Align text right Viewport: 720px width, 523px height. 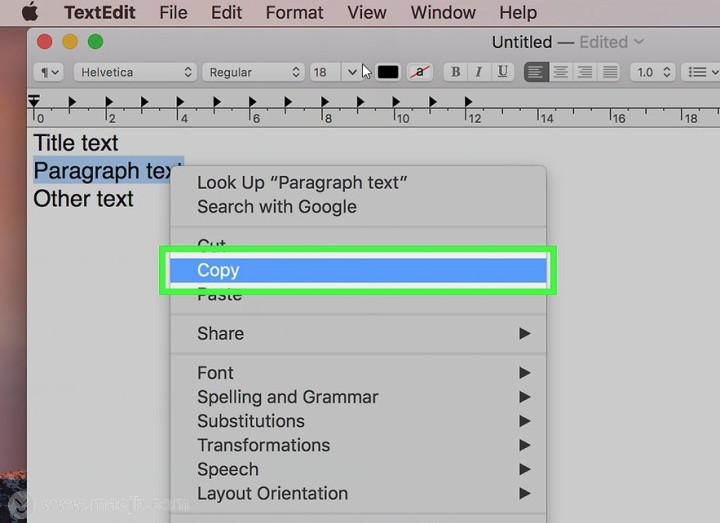[585, 72]
